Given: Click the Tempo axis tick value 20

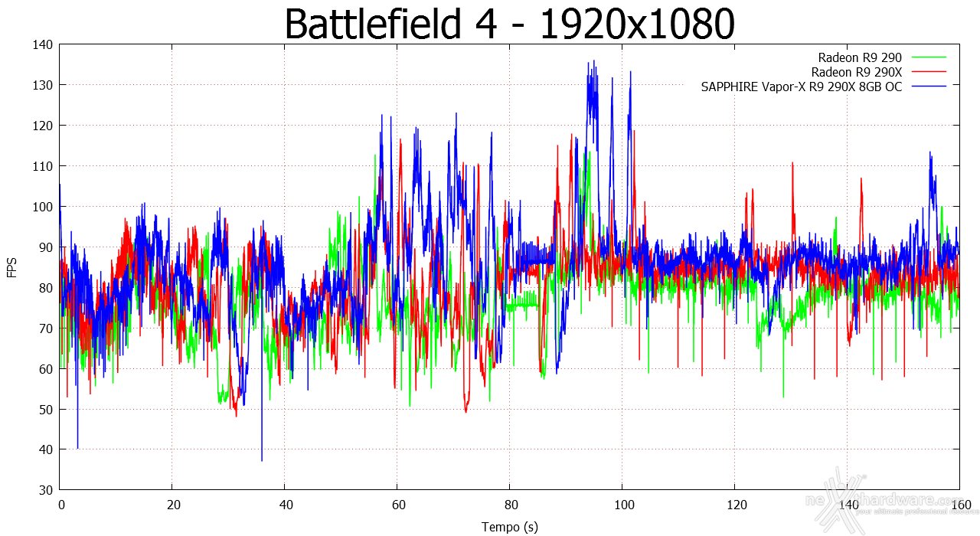Looking at the screenshot, I should [x=172, y=505].
